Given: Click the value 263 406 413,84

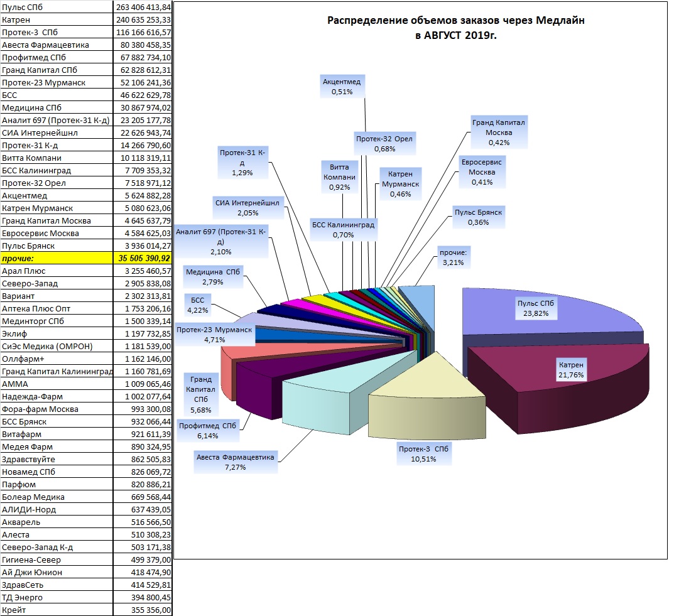Looking at the screenshot, I should pyautogui.click(x=143, y=7).
